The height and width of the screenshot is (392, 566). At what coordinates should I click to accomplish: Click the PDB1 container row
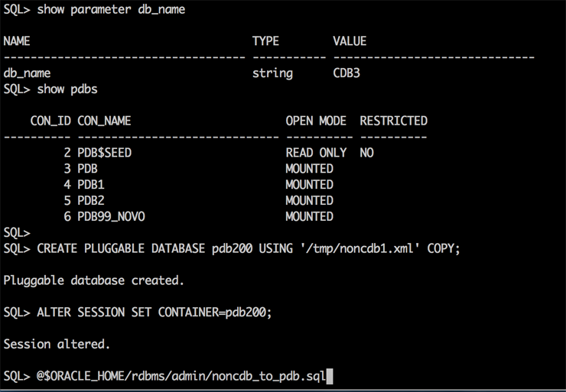coord(91,185)
